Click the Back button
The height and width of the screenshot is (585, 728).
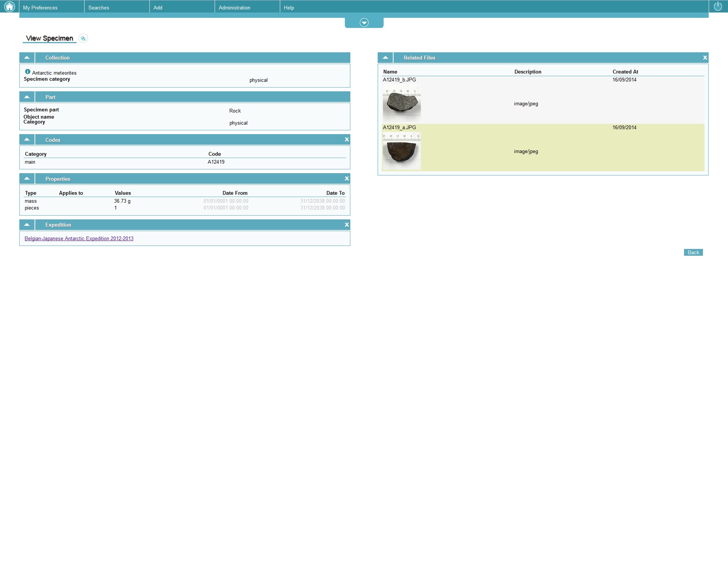[693, 253]
